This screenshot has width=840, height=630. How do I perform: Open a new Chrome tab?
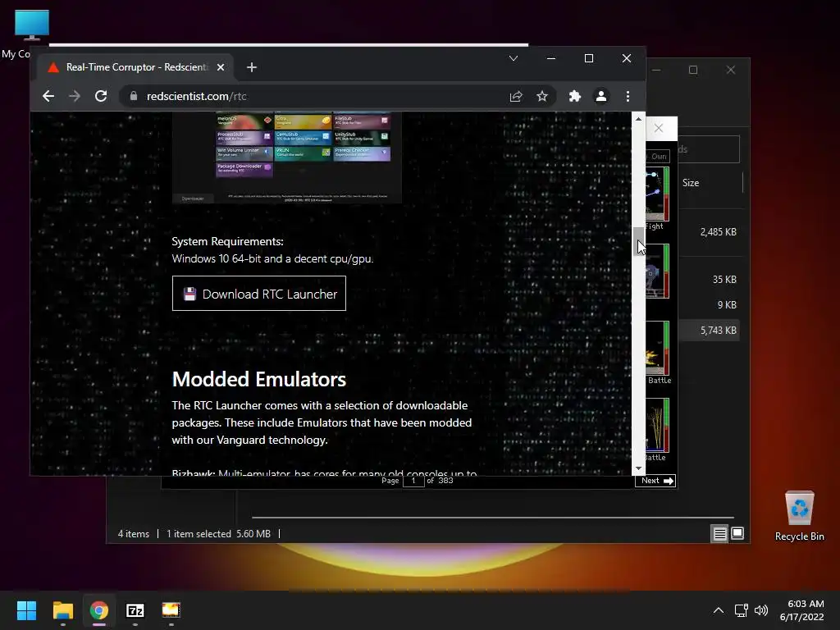[x=252, y=67]
